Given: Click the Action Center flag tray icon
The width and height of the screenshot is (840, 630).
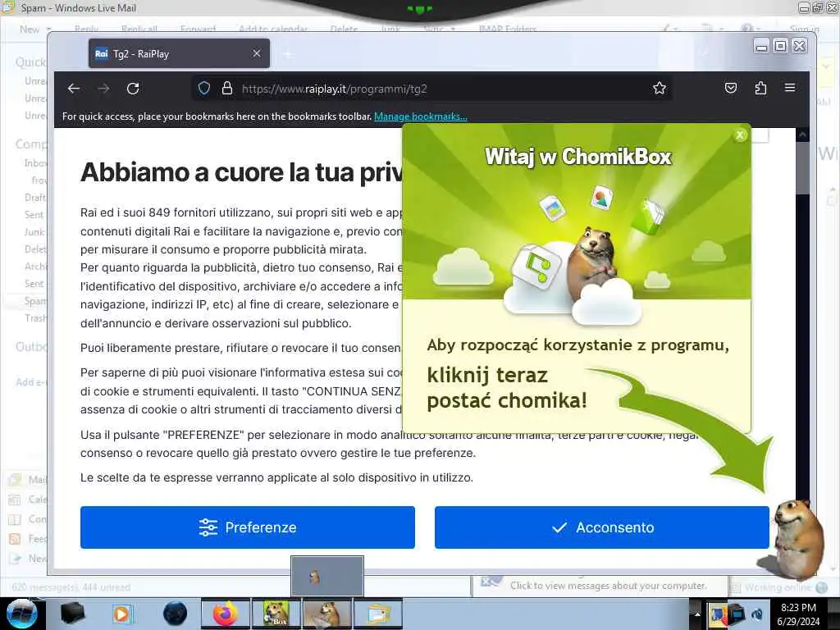Looking at the screenshot, I should click(718, 614).
